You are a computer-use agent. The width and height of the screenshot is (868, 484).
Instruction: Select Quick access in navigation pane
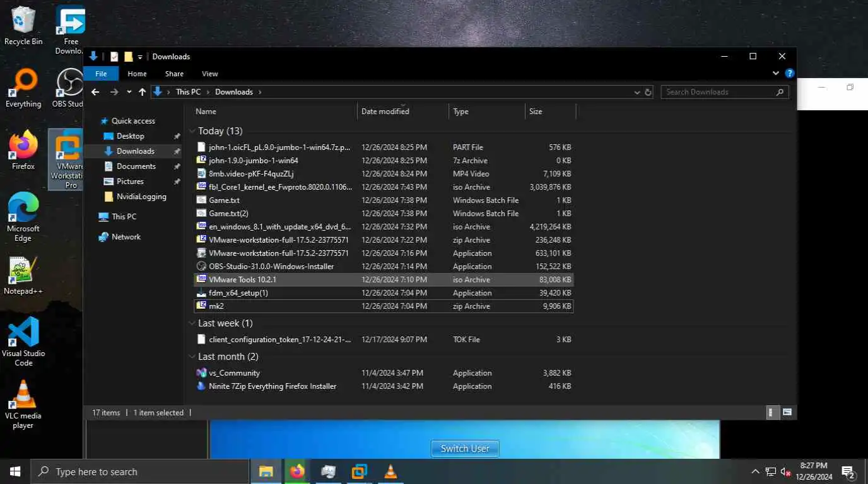(x=133, y=121)
